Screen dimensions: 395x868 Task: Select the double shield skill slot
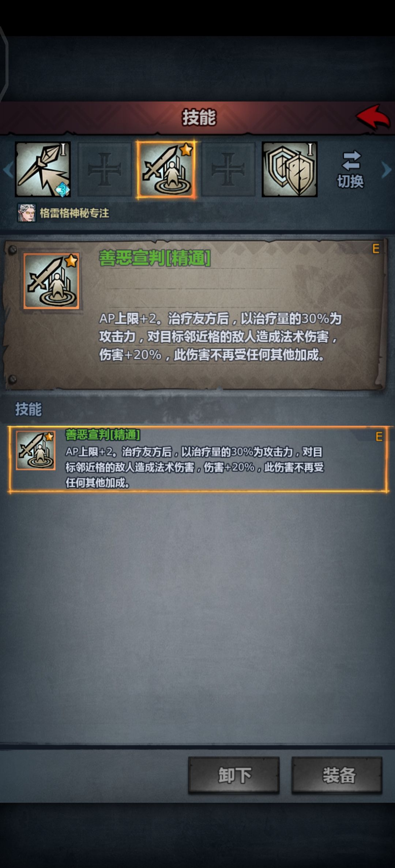[x=290, y=170]
